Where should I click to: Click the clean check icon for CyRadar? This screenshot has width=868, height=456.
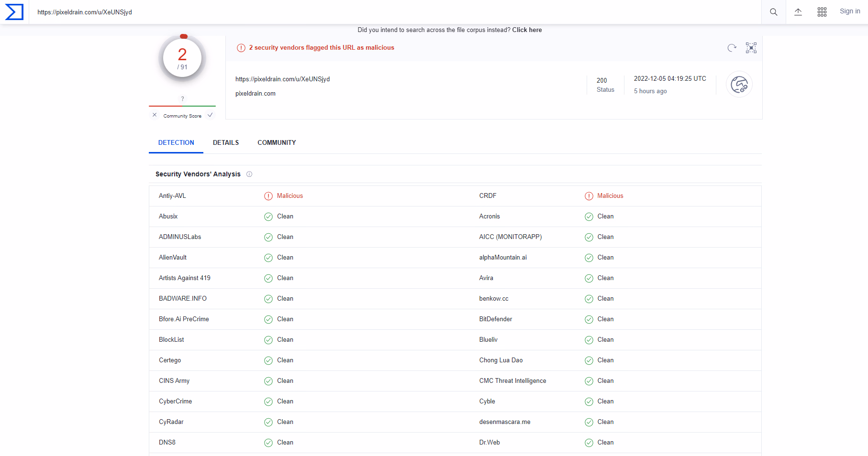tap(268, 422)
